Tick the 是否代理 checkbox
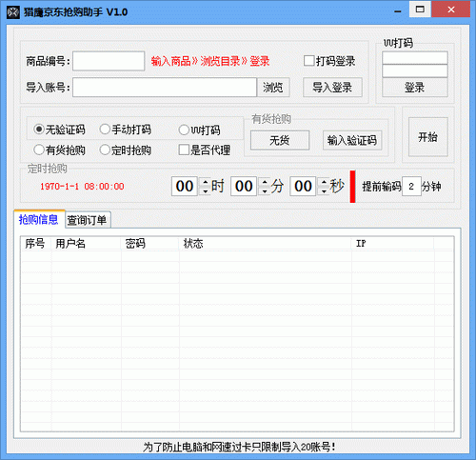This screenshot has height=460, width=476. [205, 150]
